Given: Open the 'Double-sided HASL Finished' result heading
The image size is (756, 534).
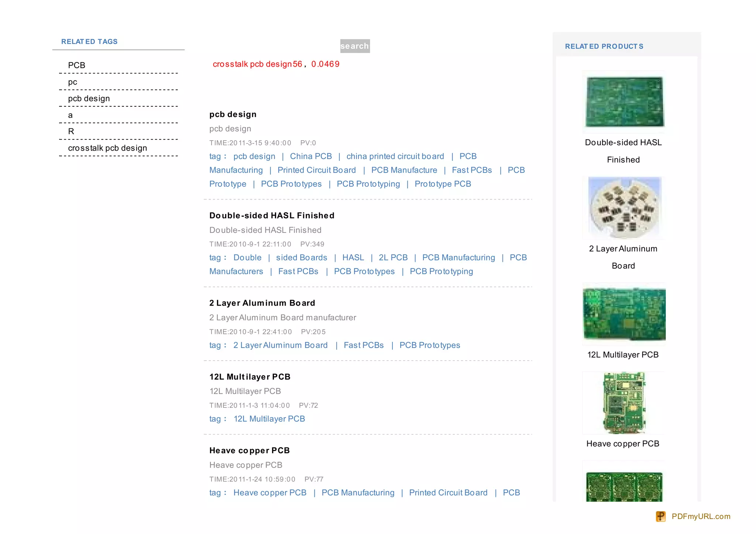Looking at the screenshot, I should click(x=272, y=216).
